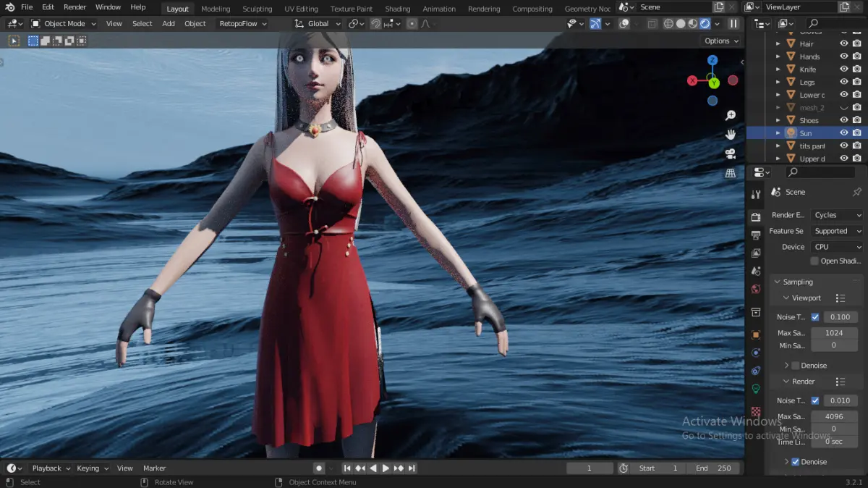
Task: Open the Device dropdown showing CPU
Action: [x=837, y=247]
